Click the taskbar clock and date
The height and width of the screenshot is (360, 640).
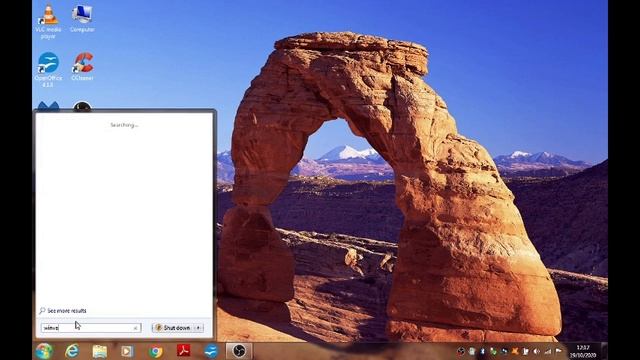point(583,351)
